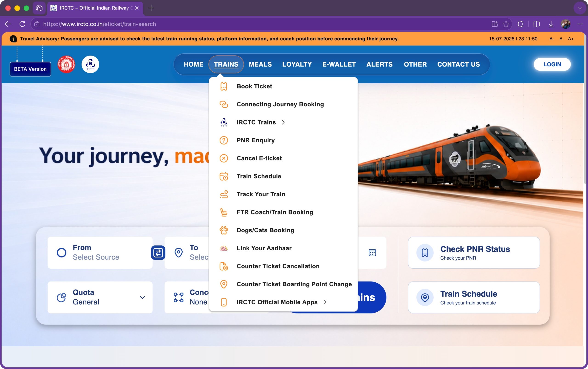Click the BETA Version badge
The image size is (588, 369).
[30, 69]
